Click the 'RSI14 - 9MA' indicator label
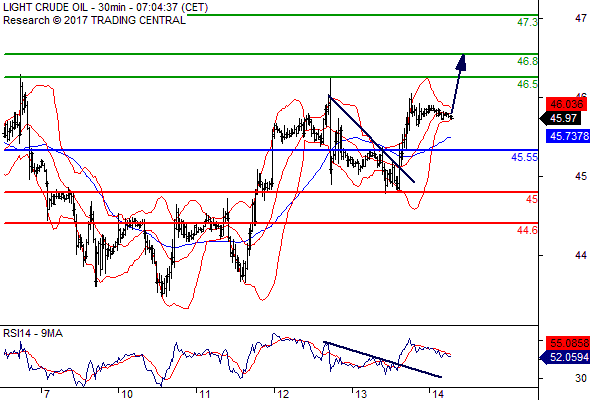This screenshot has height=400, width=590. 33,333
